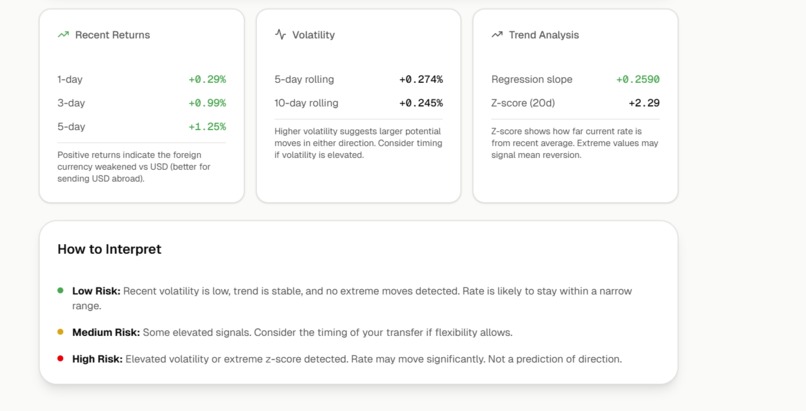Click the Regression slope value +0.2590

click(x=637, y=79)
